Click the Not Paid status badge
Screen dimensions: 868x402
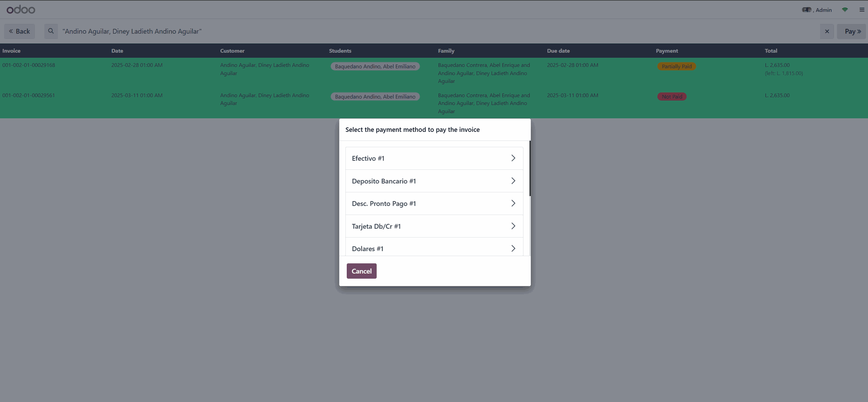[672, 97]
